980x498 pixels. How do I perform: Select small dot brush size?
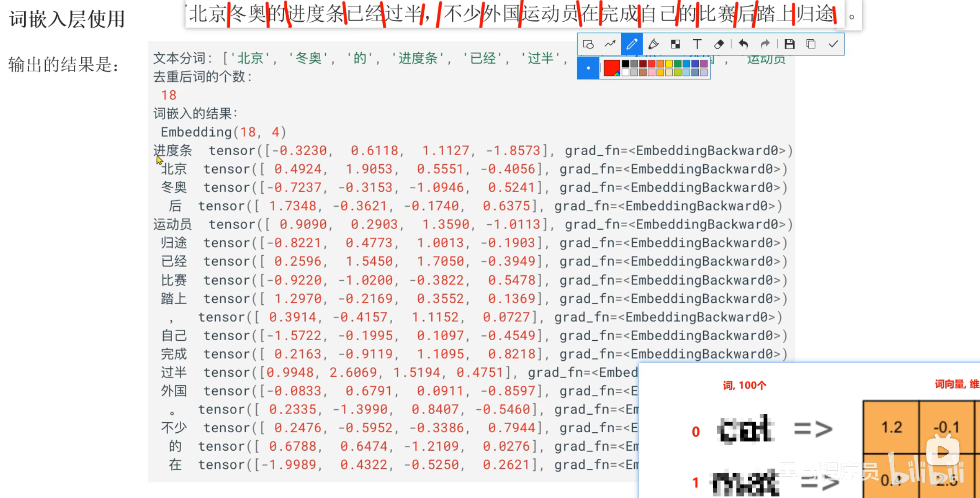(588, 68)
